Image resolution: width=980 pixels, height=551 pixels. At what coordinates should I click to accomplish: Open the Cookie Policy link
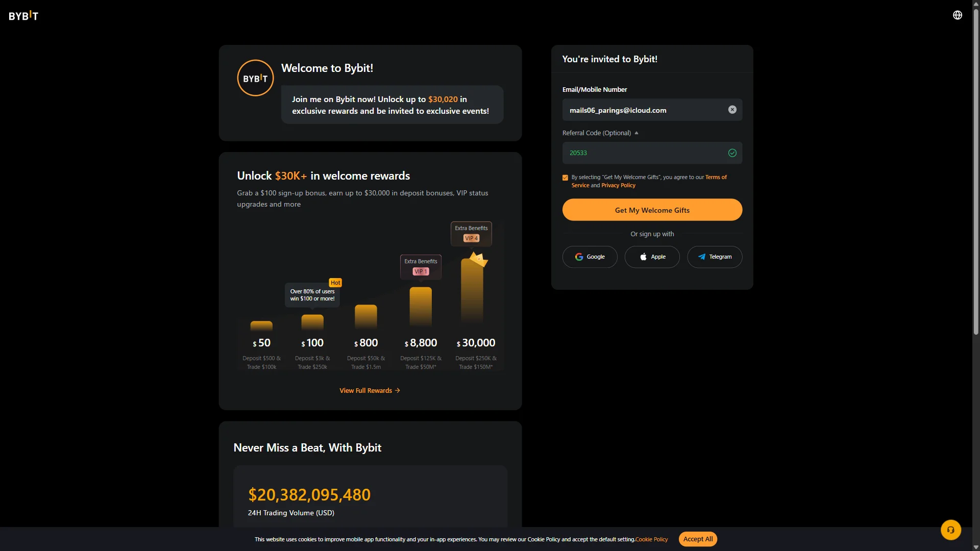[651, 540]
